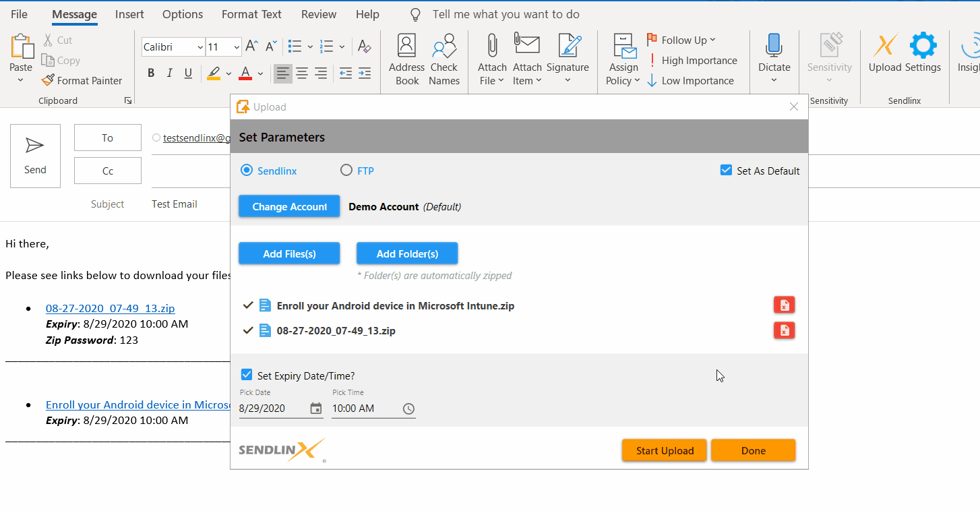Open the Address Book
Screen dimensions: 980x513
[406, 61]
